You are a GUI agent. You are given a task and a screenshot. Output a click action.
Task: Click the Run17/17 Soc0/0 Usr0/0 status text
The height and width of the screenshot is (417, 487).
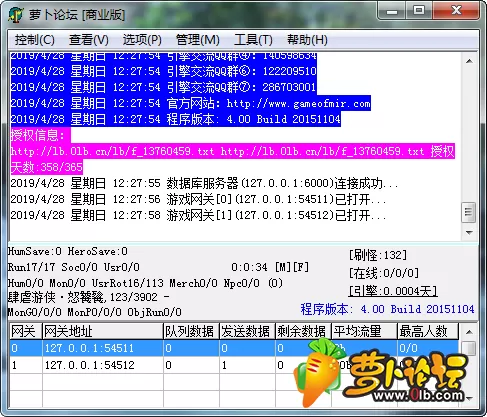click(74, 267)
